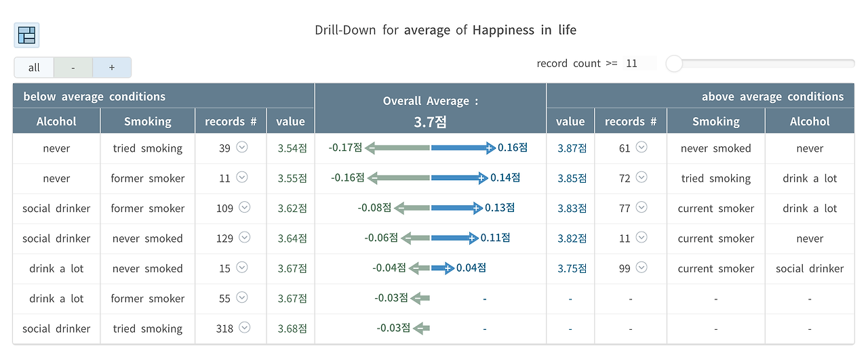
Task: Expand the below-average row with 11 records
Action: 242,177
